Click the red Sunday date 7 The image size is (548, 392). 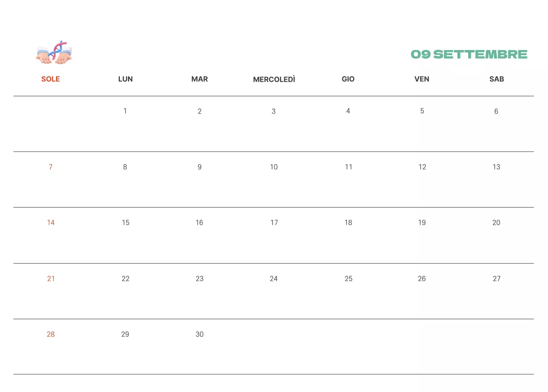pos(51,167)
